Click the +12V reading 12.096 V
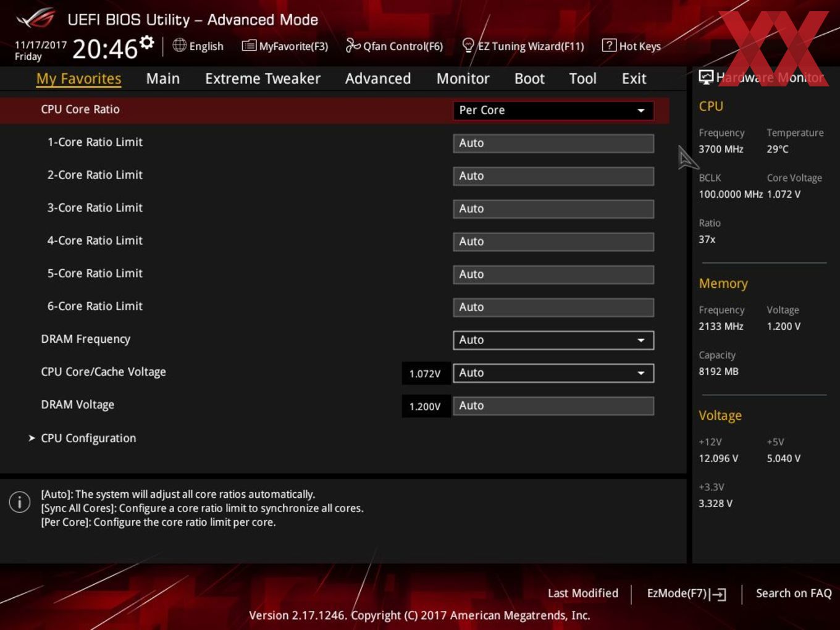The image size is (840, 630). [718, 458]
